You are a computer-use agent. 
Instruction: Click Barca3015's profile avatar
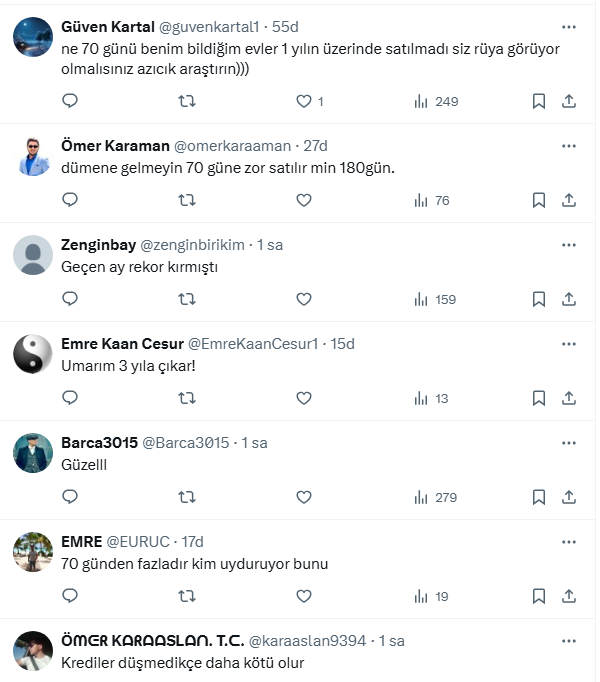(33, 453)
